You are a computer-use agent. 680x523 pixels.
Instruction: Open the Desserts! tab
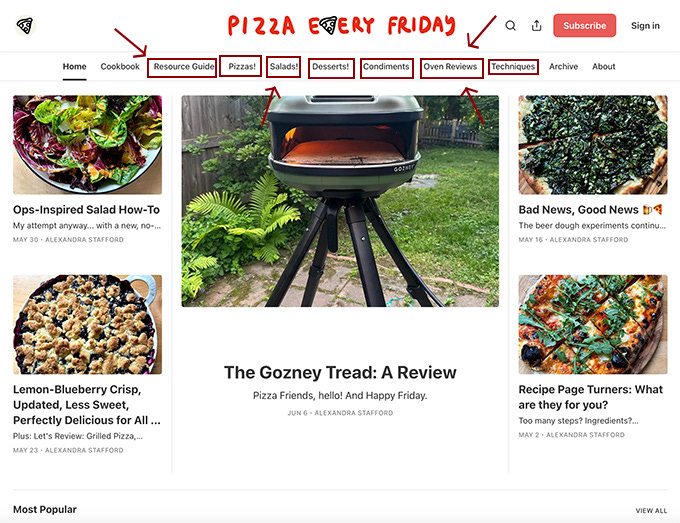330,66
